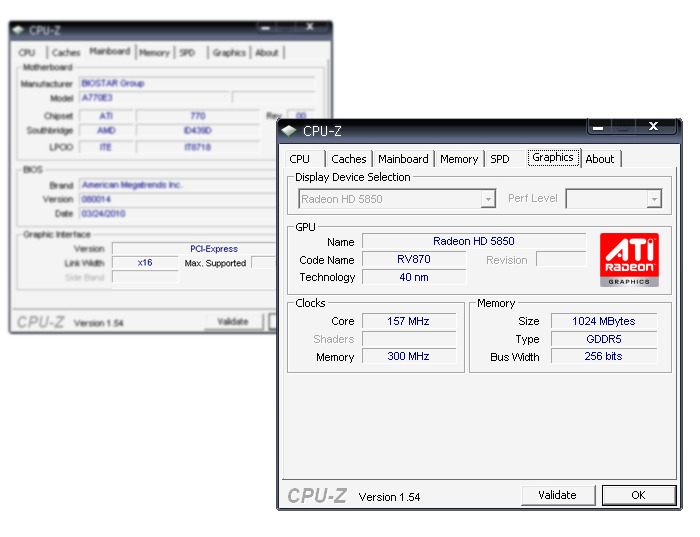Open Graphics tab in background window
Viewport: 700px width, 537px height.
(x=229, y=52)
